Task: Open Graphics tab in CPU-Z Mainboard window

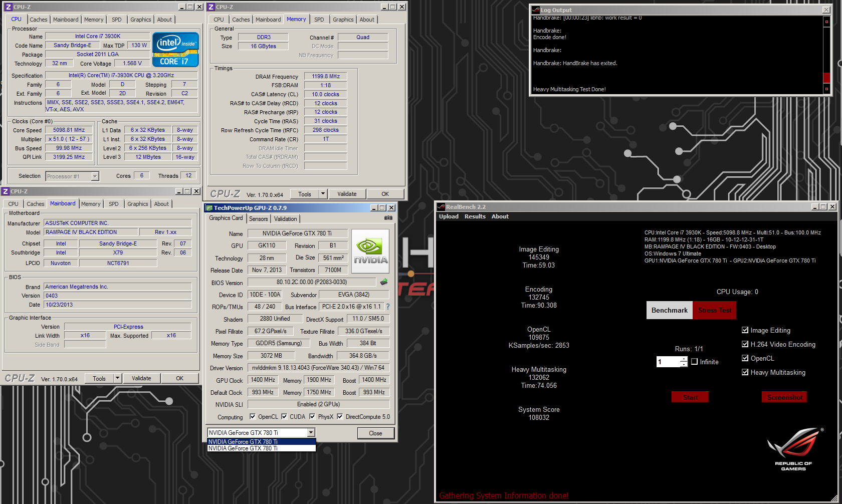Action: (138, 204)
